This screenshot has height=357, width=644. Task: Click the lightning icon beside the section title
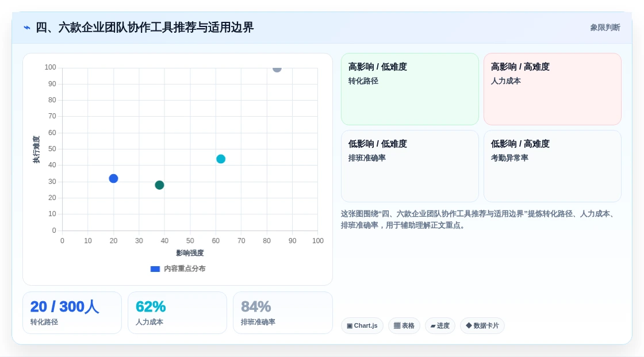27,28
